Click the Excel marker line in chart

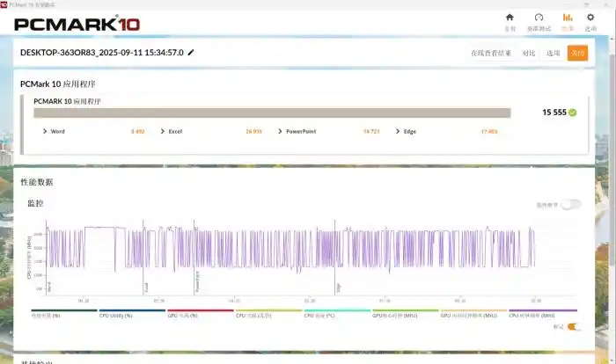pos(143,258)
